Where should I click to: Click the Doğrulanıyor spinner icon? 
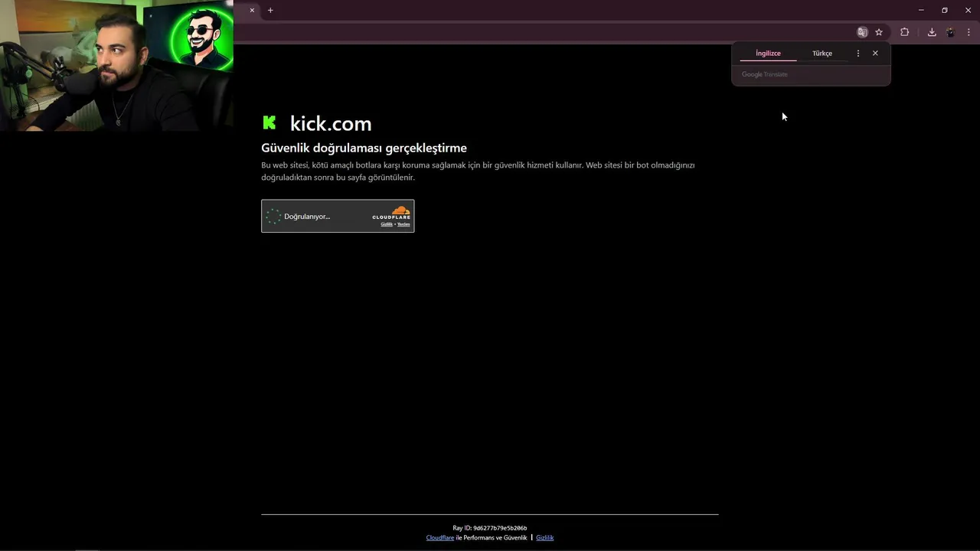tap(273, 217)
